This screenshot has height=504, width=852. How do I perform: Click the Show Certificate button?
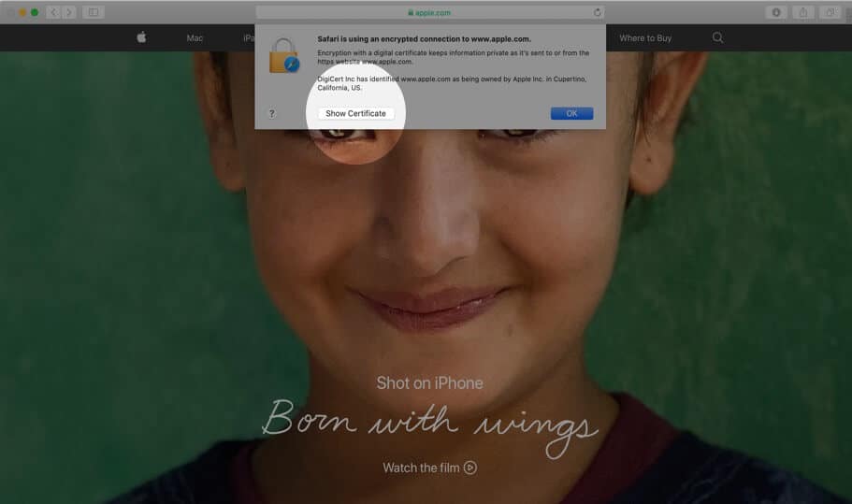356,113
